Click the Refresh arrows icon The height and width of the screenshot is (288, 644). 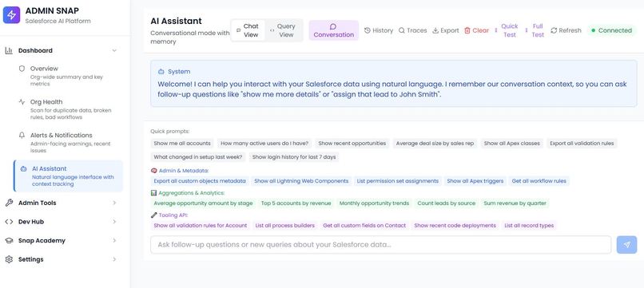(554, 30)
